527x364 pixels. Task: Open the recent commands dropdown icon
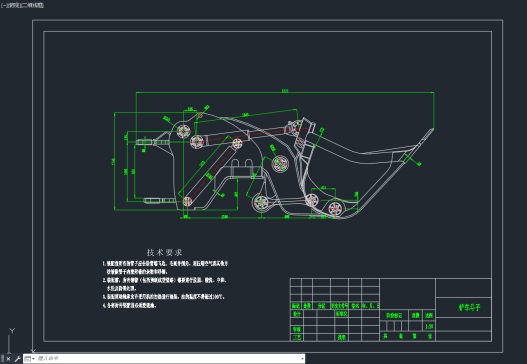[x=30, y=359]
